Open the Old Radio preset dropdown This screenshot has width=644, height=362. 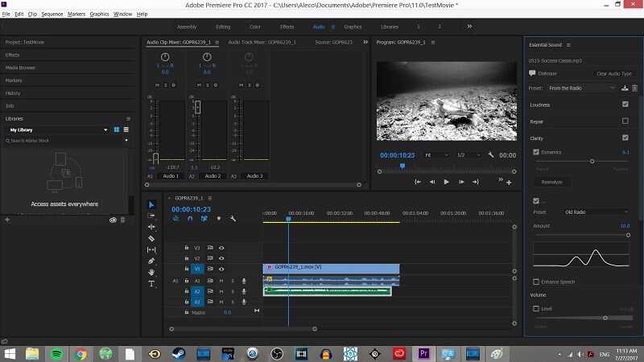click(x=596, y=212)
